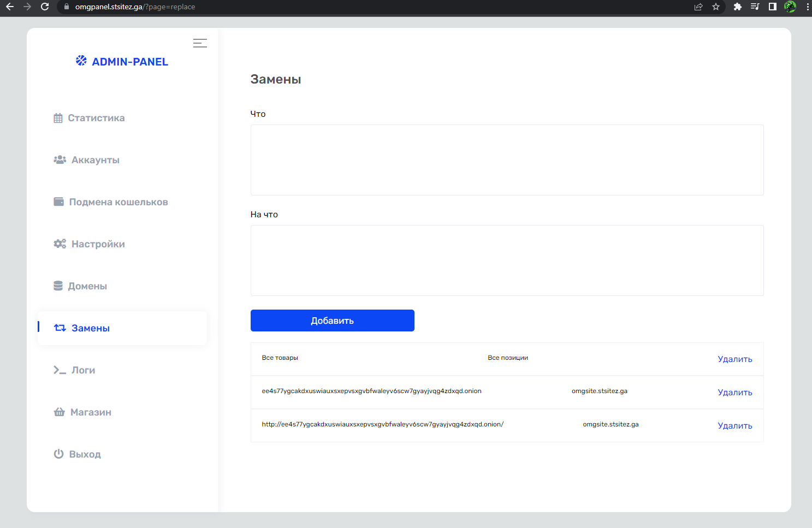Click the ADMIN-PANEL logo

click(x=122, y=62)
